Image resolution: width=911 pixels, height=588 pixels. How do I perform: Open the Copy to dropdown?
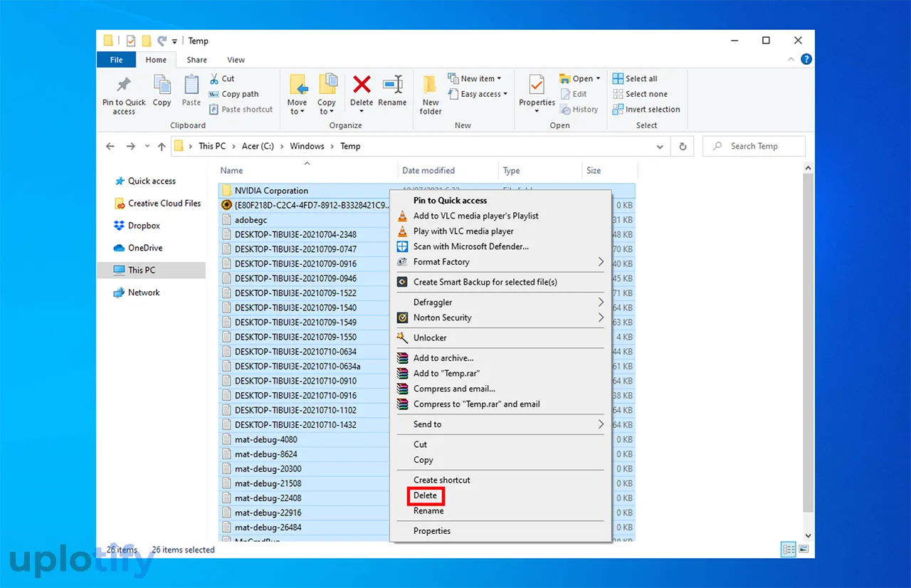coord(327,107)
